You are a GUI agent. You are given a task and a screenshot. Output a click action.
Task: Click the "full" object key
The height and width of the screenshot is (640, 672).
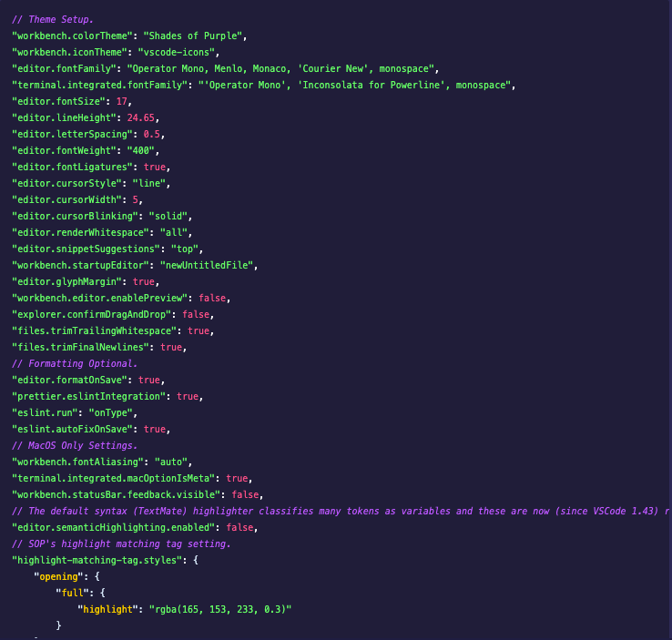pos(72,594)
